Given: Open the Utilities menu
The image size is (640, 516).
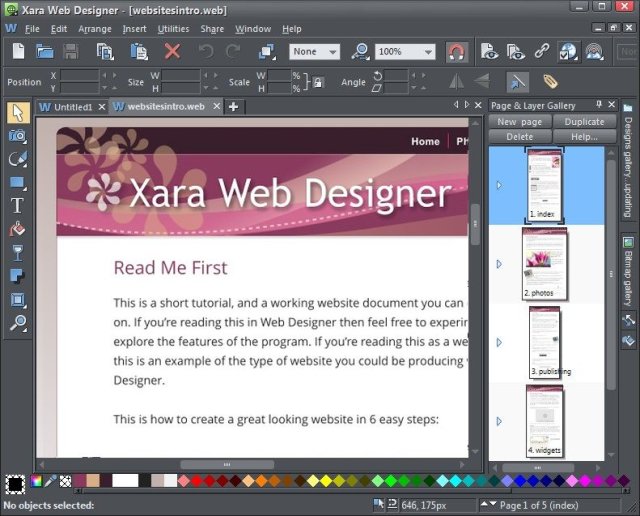Looking at the screenshot, I should (173, 29).
